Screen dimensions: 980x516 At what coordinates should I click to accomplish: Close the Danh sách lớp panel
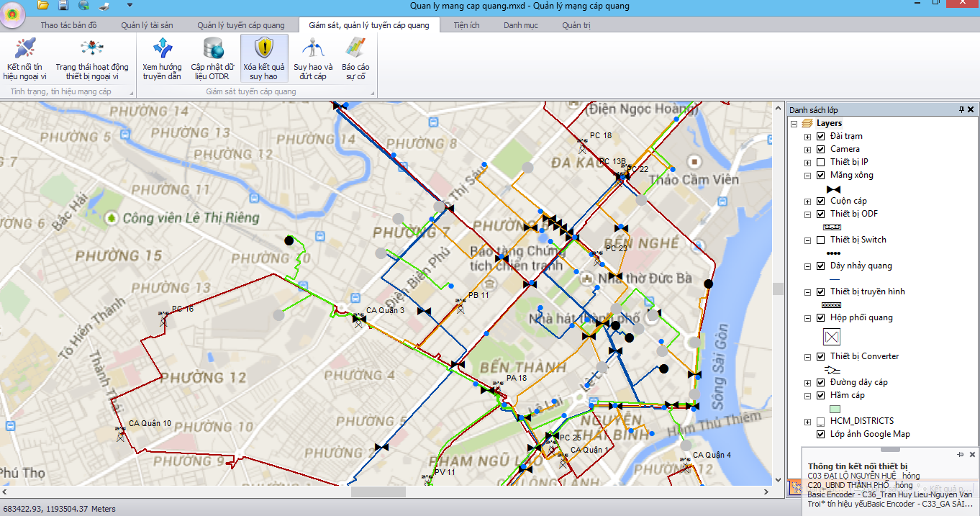point(971,110)
